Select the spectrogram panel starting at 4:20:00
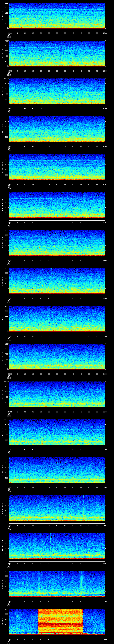Screen dimensions: 114x644 57,243
